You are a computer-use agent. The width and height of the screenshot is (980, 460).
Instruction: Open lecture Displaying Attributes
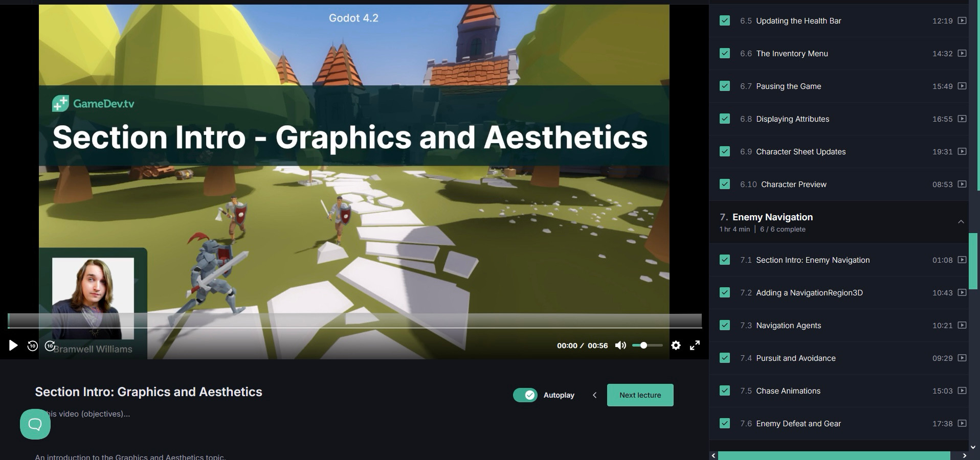coord(793,119)
